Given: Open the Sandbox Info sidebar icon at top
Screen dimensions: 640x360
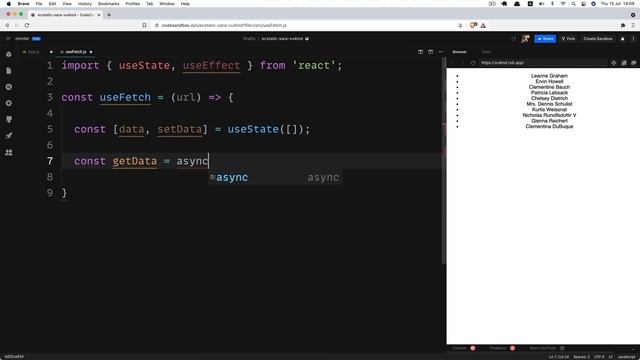Looking at the screenshot, I should (9, 54).
